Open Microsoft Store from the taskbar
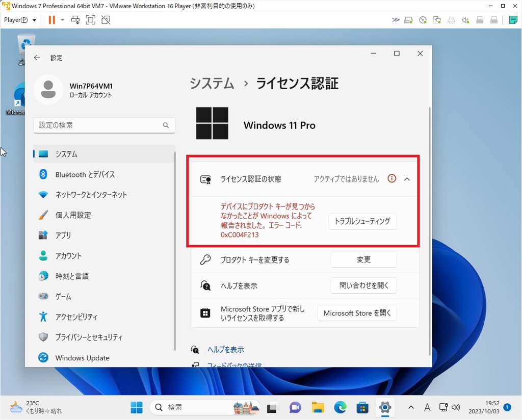 (x=362, y=407)
